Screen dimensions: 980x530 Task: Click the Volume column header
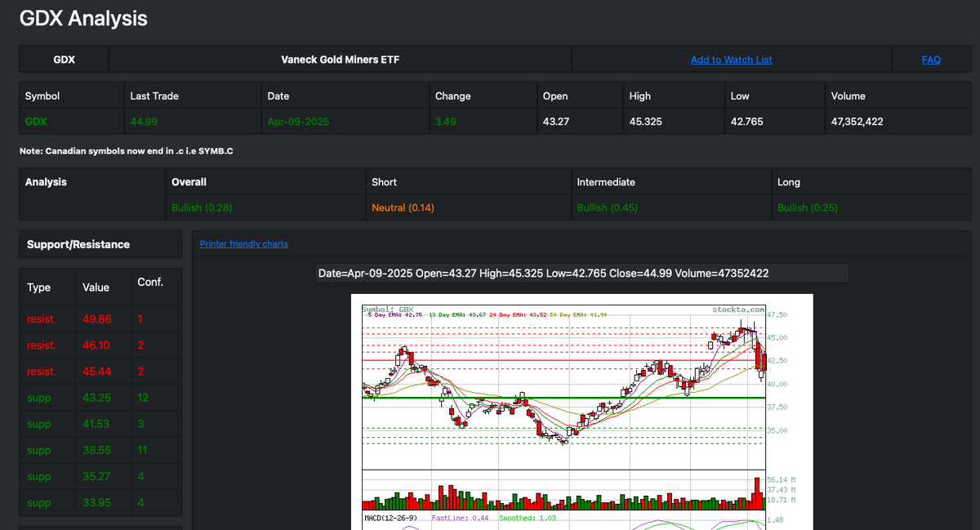coord(849,96)
